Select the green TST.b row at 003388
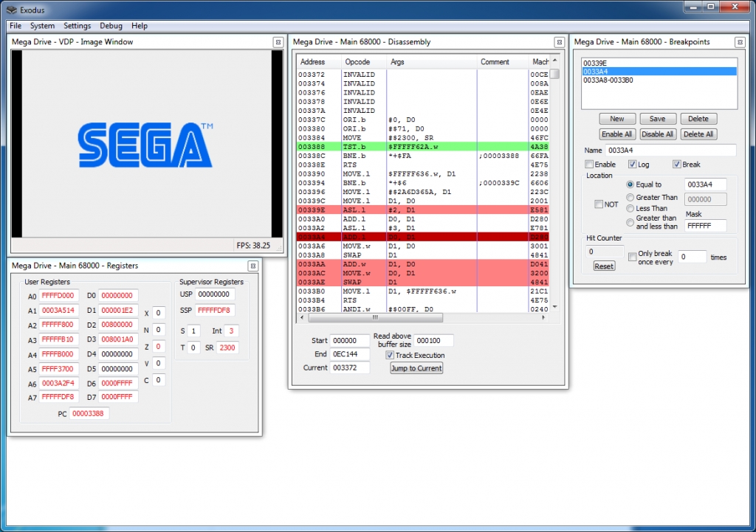The image size is (756, 532). pyautogui.click(x=423, y=147)
